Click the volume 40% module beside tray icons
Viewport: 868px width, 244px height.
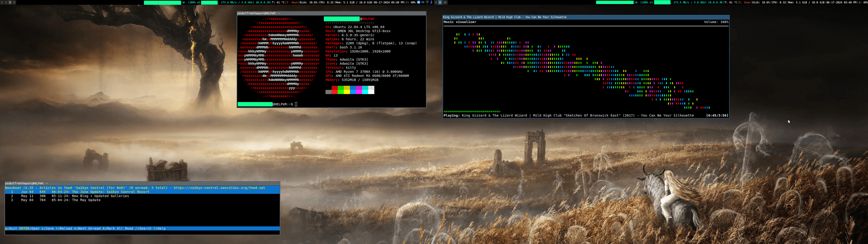[x=411, y=2]
